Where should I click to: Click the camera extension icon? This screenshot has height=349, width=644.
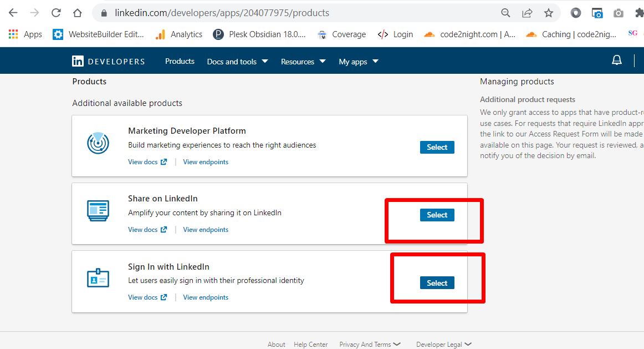[x=618, y=13]
